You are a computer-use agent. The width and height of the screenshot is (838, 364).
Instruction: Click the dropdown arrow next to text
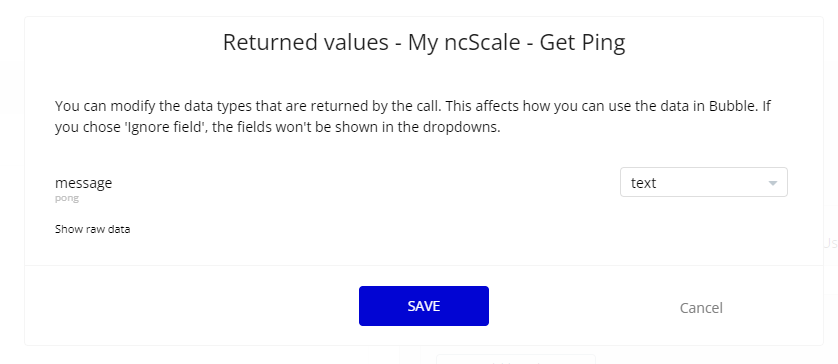click(x=772, y=183)
